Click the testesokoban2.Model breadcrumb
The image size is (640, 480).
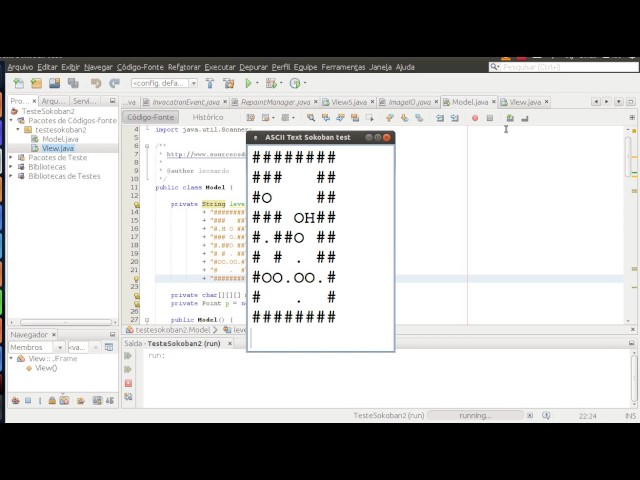[173, 330]
